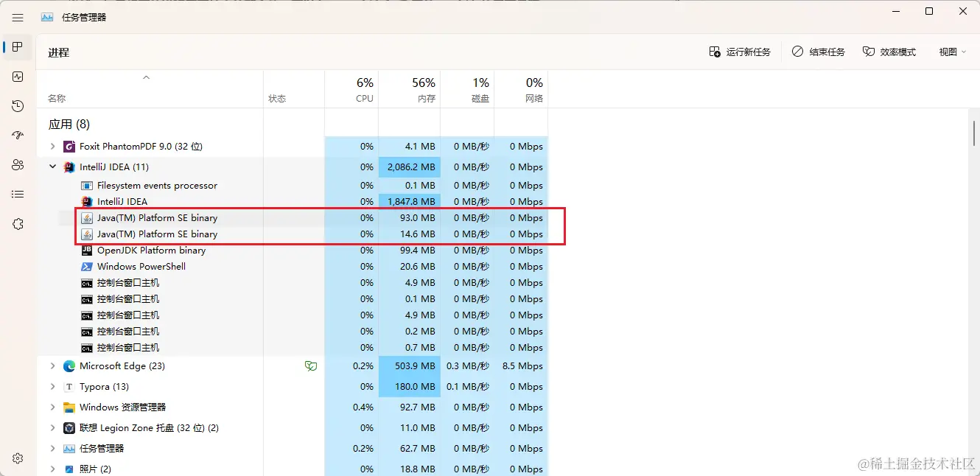Image resolution: width=980 pixels, height=476 pixels.
Task: Open the Startup apps icon in sidebar
Action: [18, 136]
